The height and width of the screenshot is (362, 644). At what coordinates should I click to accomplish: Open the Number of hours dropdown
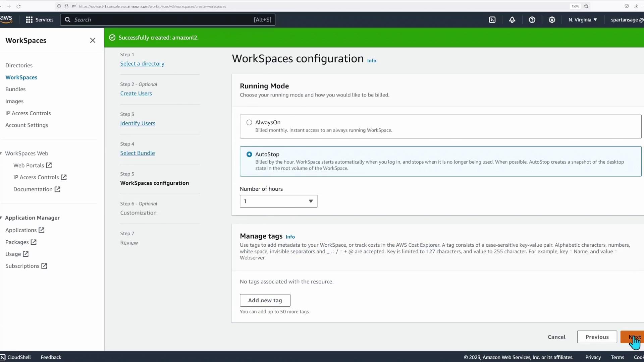[278, 201]
